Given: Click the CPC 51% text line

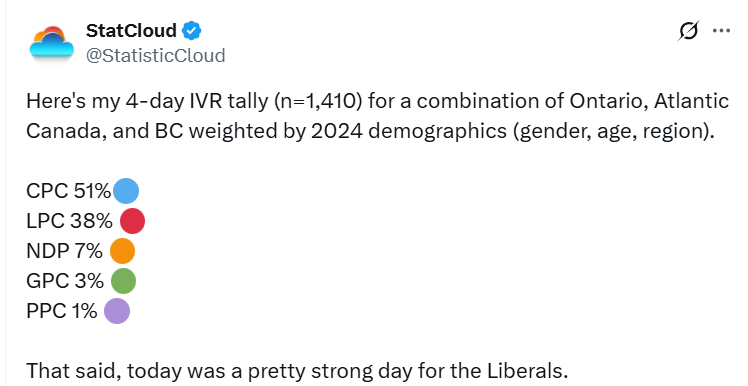Looking at the screenshot, I should point(69,191).
